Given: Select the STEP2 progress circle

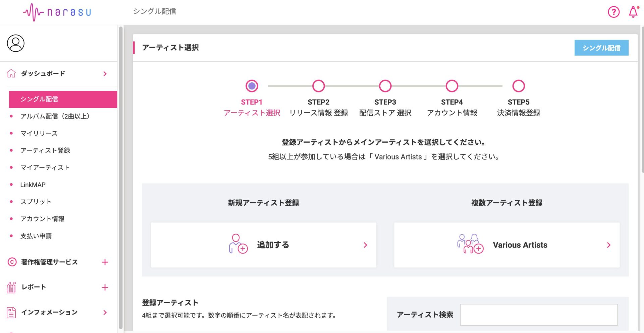Looking at the screenshot, I should tap(318, 86).
